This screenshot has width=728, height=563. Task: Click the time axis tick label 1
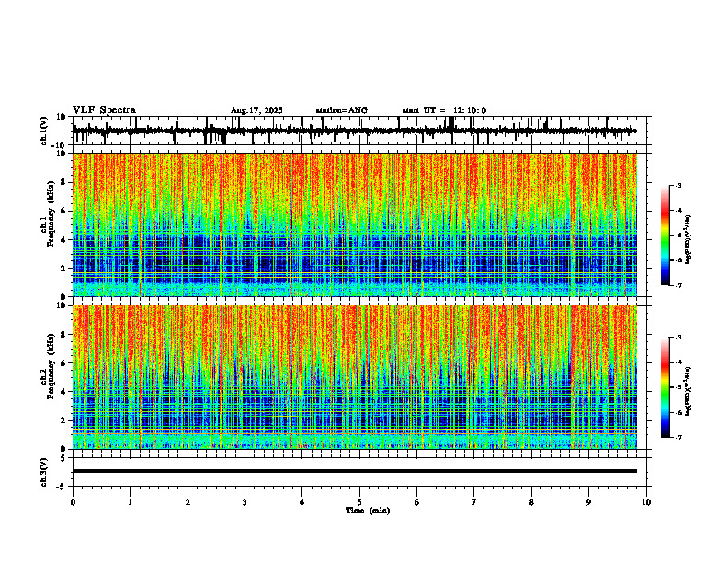coord(130,502)
